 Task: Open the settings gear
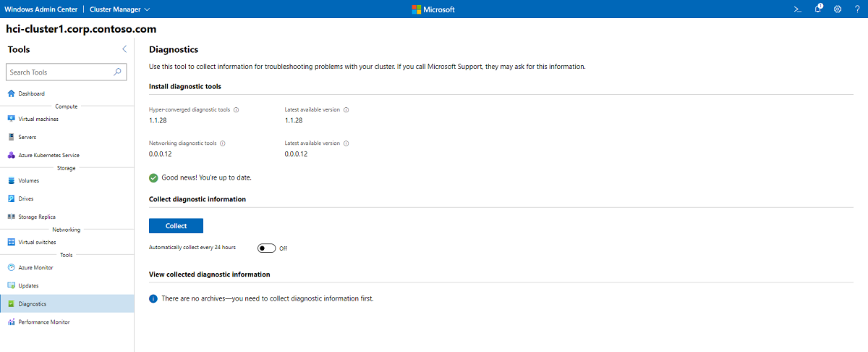838,9
